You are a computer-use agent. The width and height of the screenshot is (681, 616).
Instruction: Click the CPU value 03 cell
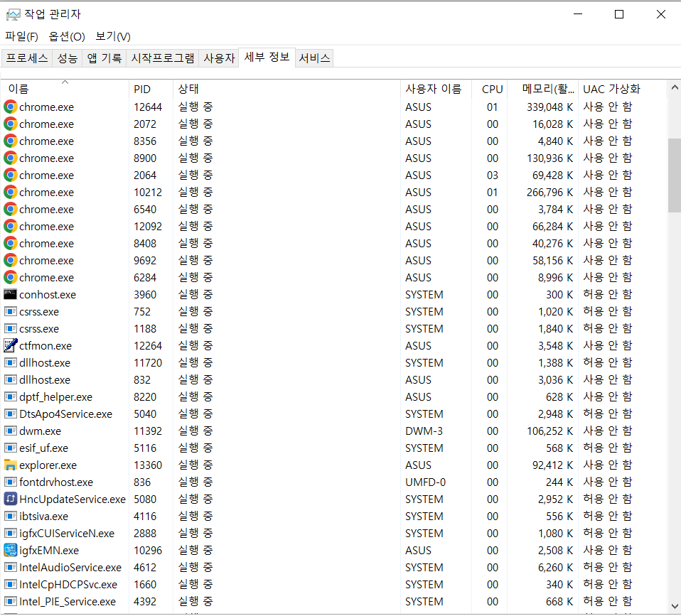click(492, 175)
